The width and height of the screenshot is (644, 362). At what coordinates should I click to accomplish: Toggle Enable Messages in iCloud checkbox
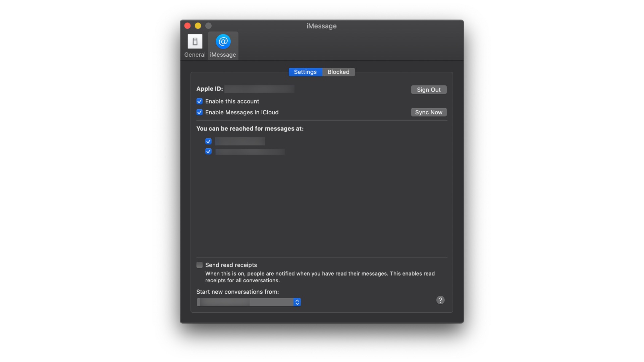(x=200, y=112)
